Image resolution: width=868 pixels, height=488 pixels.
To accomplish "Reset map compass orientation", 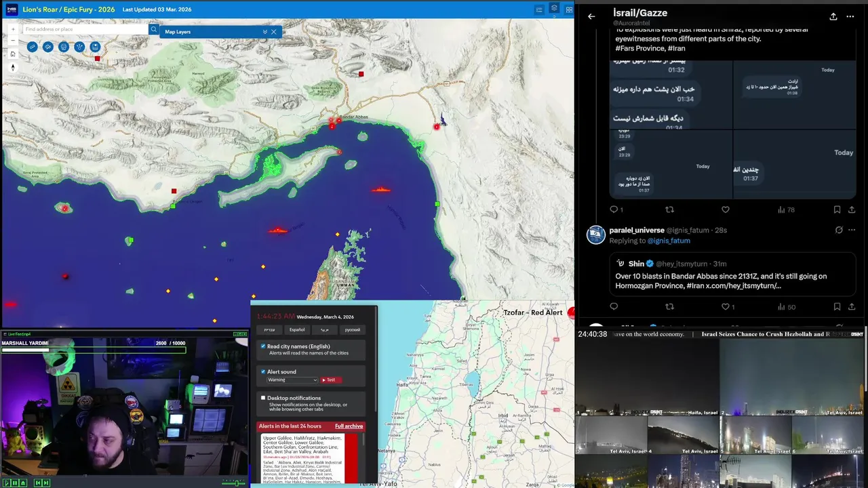I will 13,67.
